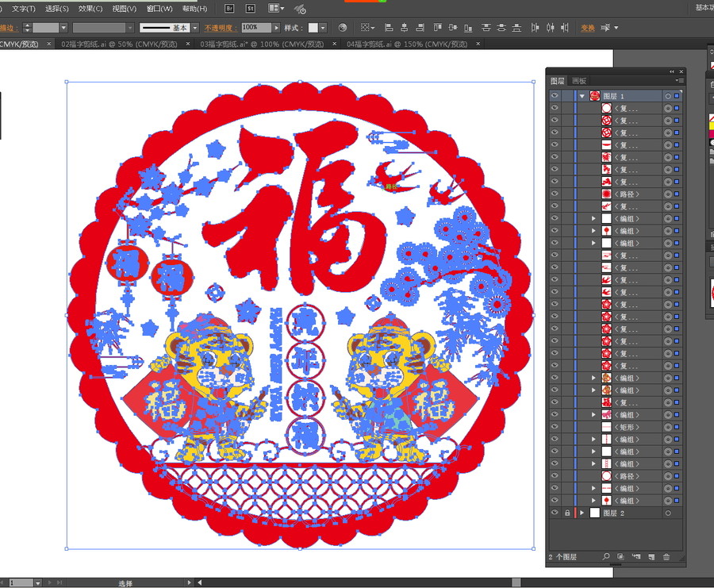Click the recolor artwork round icon
This screenshot has width=714, height=588.
343,28
